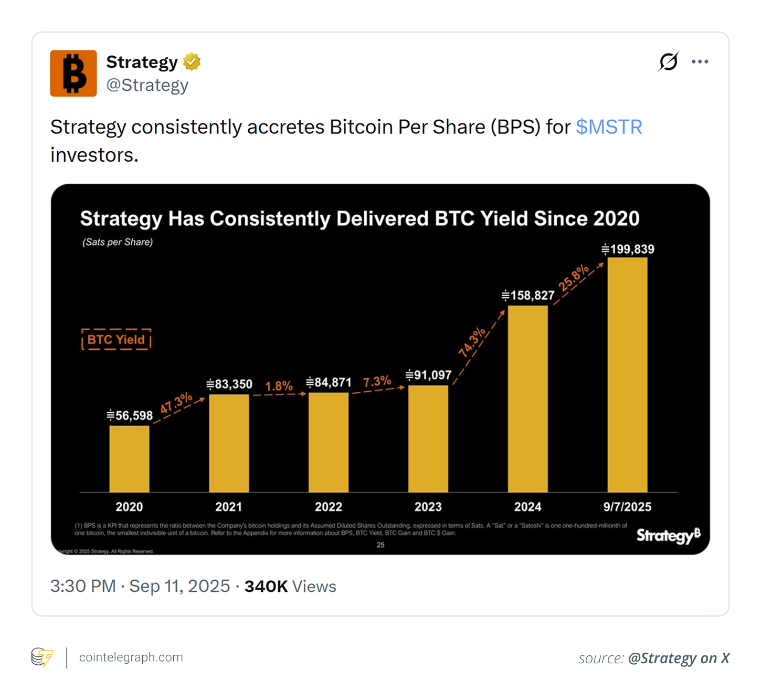
Task: Open the $MSTR cashtag link
Action: coord(609,127)
